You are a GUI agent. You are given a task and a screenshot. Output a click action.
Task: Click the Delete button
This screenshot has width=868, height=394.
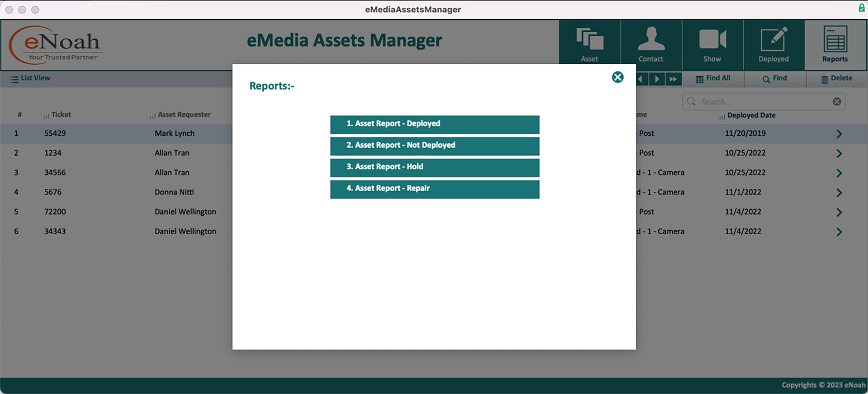pyautogui.click(x=837, y=78)
